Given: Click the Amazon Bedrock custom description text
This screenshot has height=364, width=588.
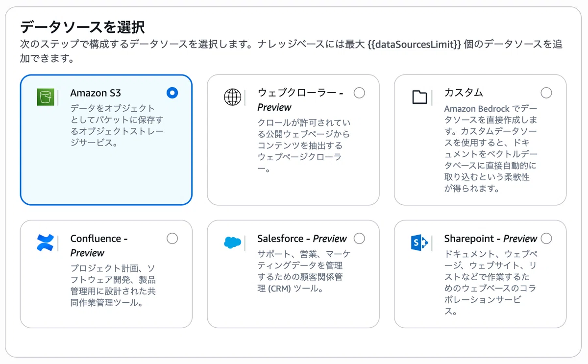Looking at the screenshot, I should pyautogui.click(x=491, y=148).
